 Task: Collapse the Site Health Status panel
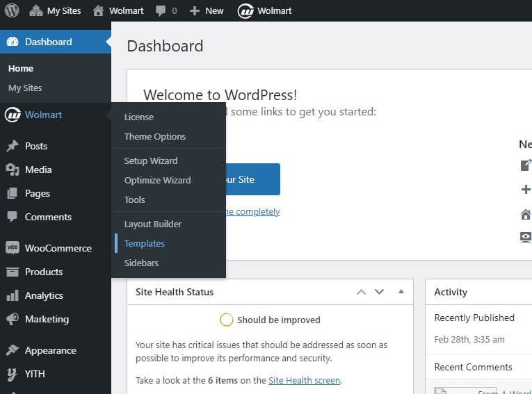tap(401, 292)
